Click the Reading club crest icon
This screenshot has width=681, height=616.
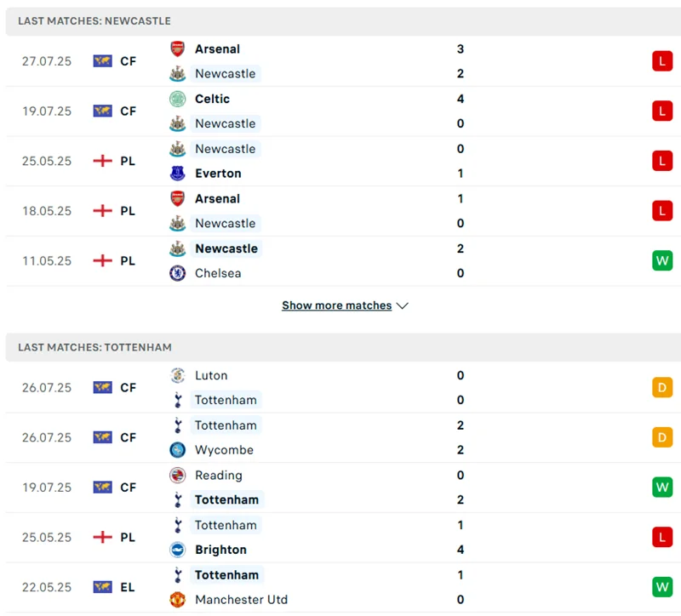click(177, 475)
